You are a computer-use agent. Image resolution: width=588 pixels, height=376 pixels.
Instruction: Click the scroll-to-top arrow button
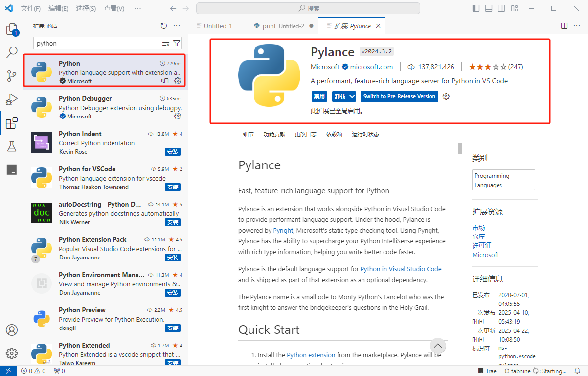coord(438,346)
